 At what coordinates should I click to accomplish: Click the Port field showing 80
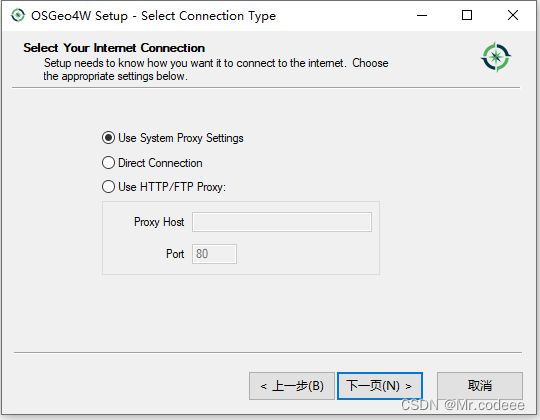pos(214,254)
